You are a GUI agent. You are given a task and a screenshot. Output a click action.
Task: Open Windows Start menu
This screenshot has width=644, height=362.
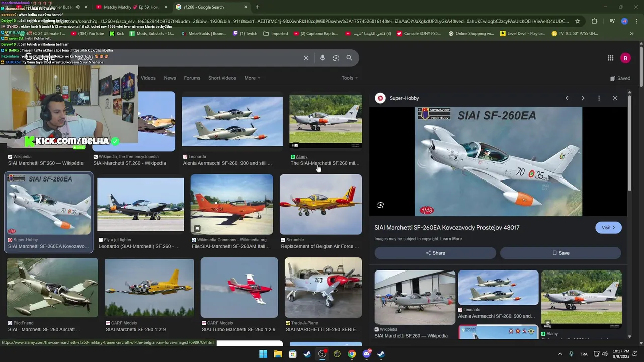click(x=263, y=354)
